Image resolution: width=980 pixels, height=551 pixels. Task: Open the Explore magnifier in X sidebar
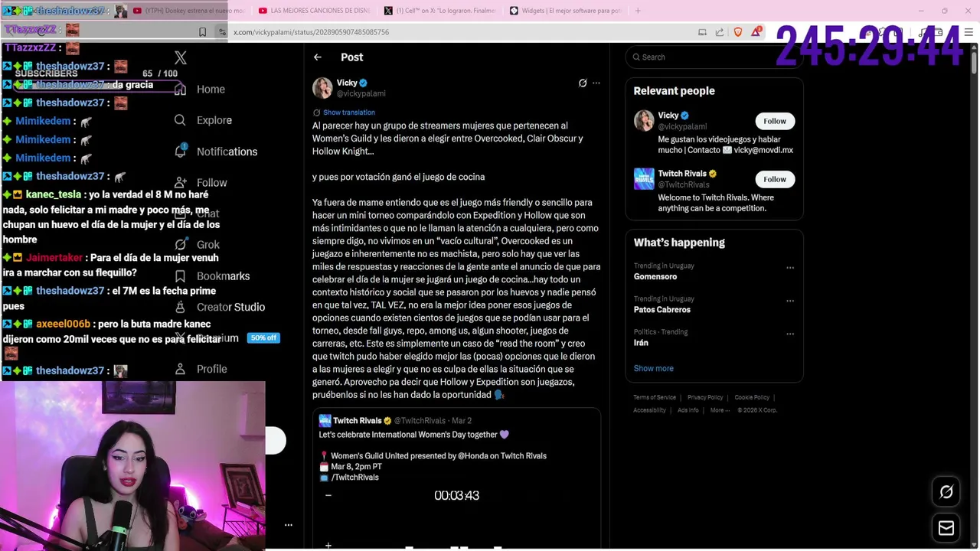(180, 120)
